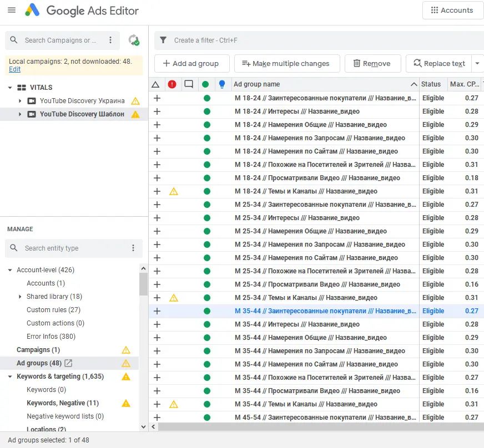484x448 pixels.
Task: Select YouTube Discovery Украина campaign
Action: (x=82, y=101)
